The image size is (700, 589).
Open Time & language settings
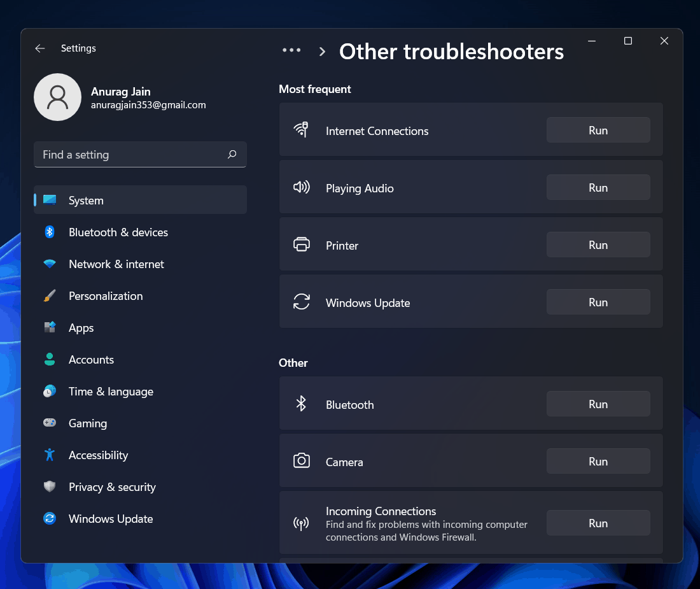click(x=140, y=391)
